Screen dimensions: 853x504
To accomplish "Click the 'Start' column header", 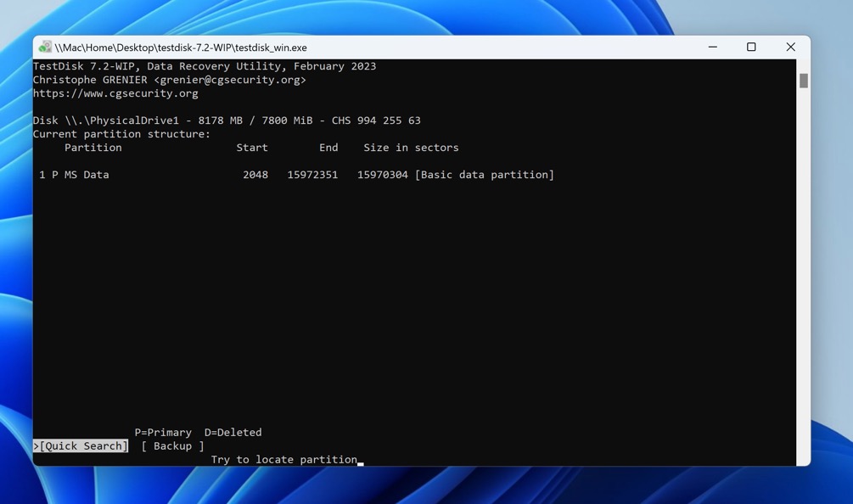I will point(252,148).
